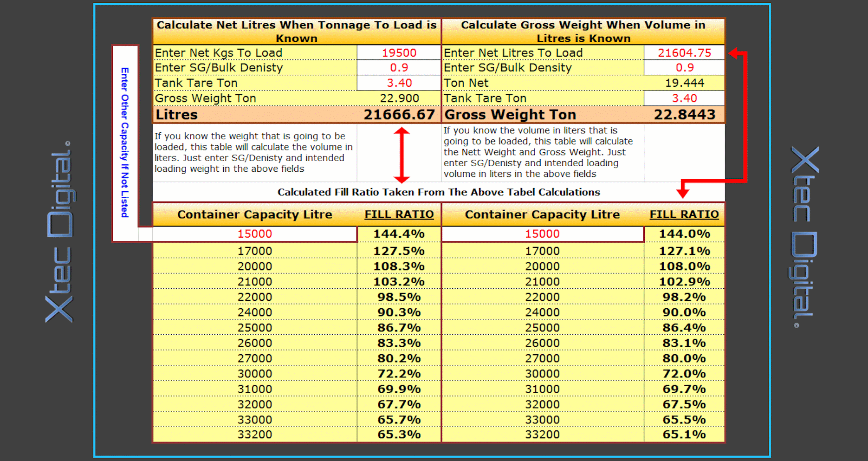Viewport: 868px width, 461px height.
Task: Select the left custom container capacity field 15000
Action: 255,234
